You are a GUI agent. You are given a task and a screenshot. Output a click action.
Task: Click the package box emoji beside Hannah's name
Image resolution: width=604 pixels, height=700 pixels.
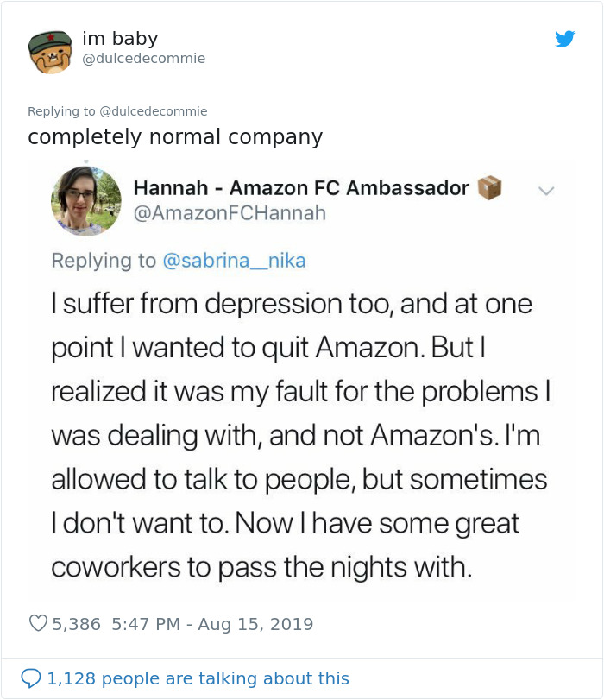(492, 187)
